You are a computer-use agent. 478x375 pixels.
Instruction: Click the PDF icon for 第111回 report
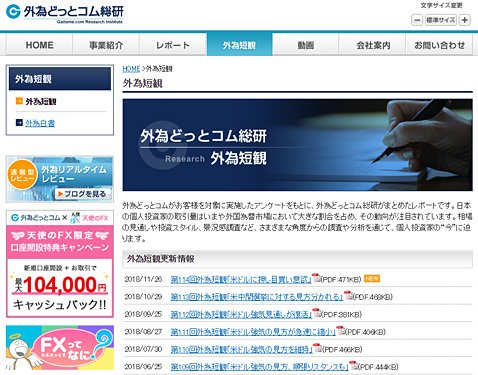tap(340, 330)
